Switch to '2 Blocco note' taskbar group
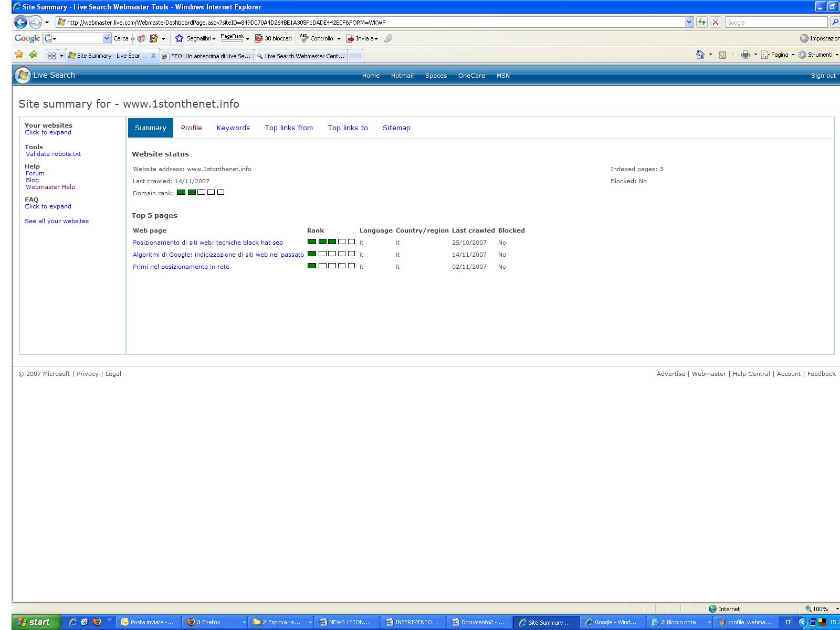This screenshot has width=840, height=630. pyautogui.click(x=680, y=622)
